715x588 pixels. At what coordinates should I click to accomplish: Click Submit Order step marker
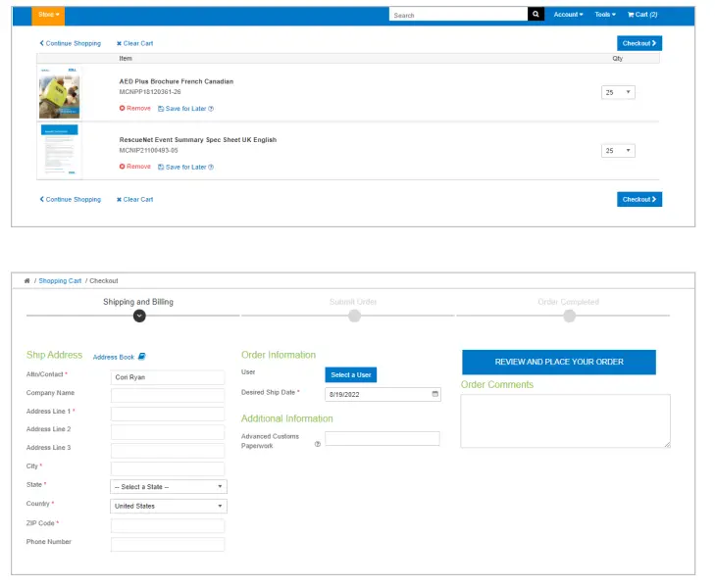[354, 317]
